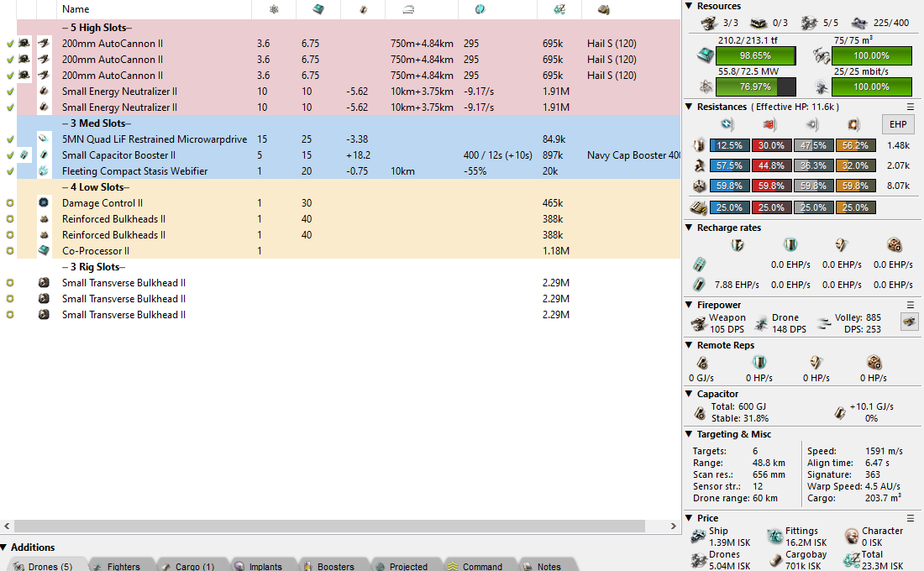
Task: Click the powergrid column header icon
Action: coord(274,9)
